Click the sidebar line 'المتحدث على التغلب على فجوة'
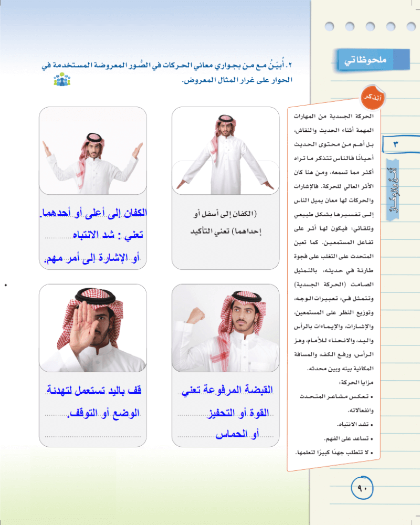Viewport: 420px width, 525px height. (x=333, y=256)
